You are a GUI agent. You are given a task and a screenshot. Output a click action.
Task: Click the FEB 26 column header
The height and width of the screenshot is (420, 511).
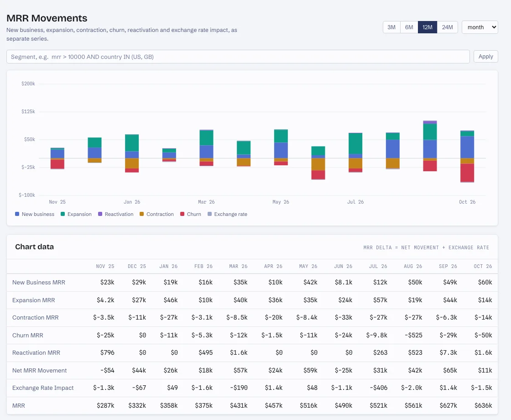coord(203,267)
